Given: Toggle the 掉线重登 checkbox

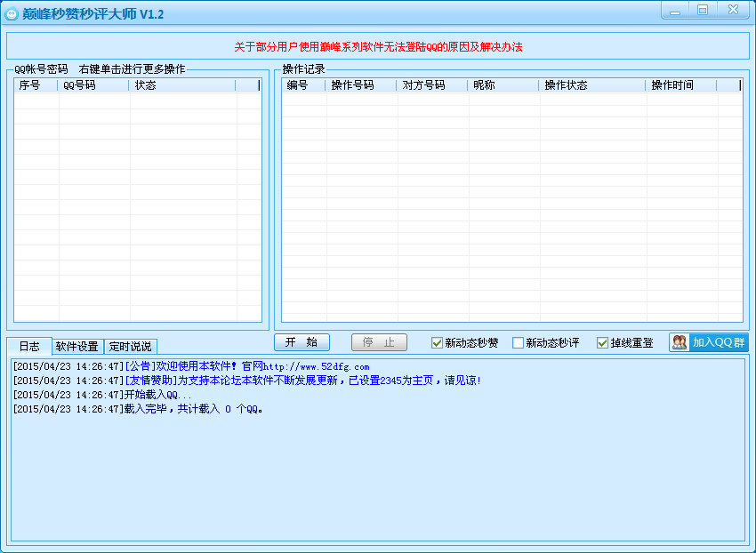Looking at the screenshot, I should coord(603,343).
